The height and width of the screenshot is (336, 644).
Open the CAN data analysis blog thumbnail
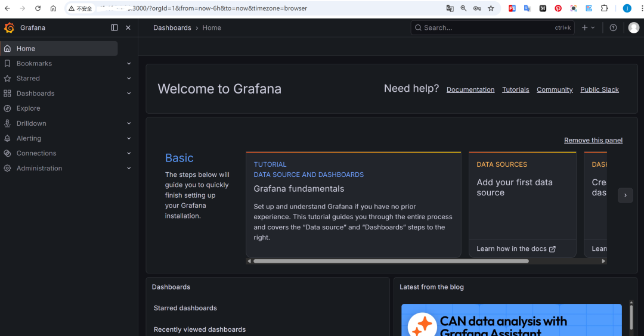[x=512, y=320]
